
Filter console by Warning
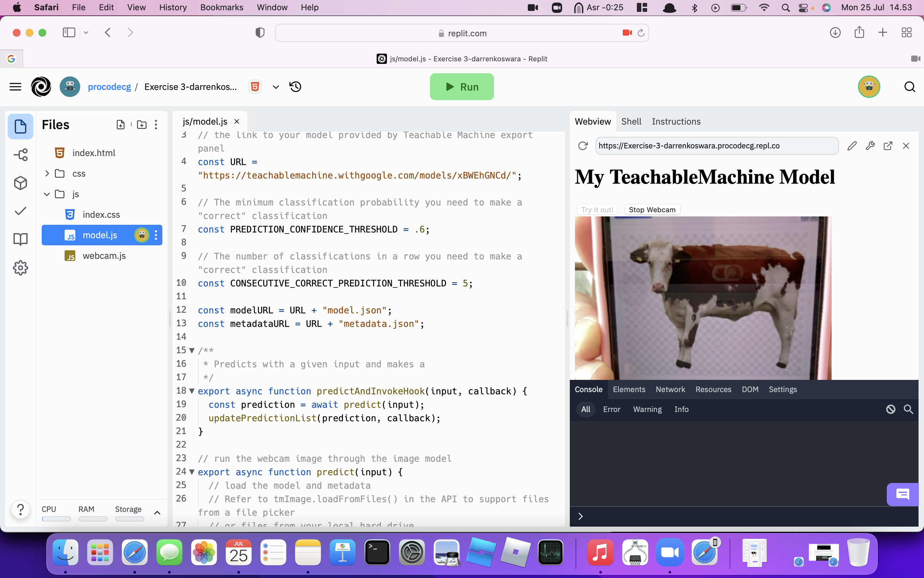click(647, 409)
